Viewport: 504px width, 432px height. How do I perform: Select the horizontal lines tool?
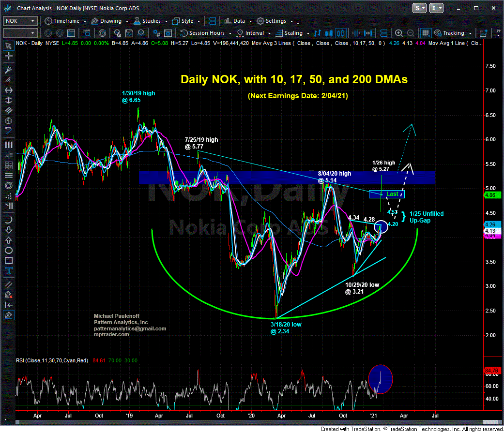tap(8, 175)
